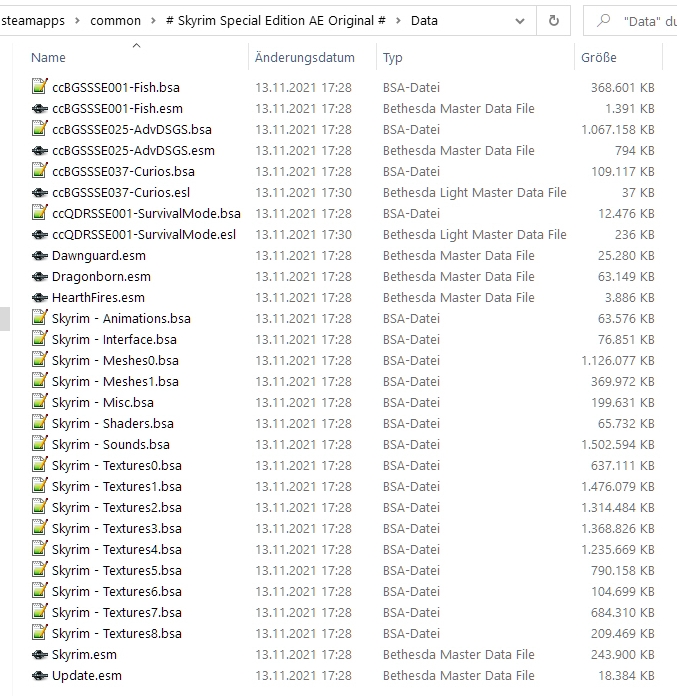The width and height of the screenshot is (677, 696).
Task: Open the address bar history dropdown
Action: 520,20
